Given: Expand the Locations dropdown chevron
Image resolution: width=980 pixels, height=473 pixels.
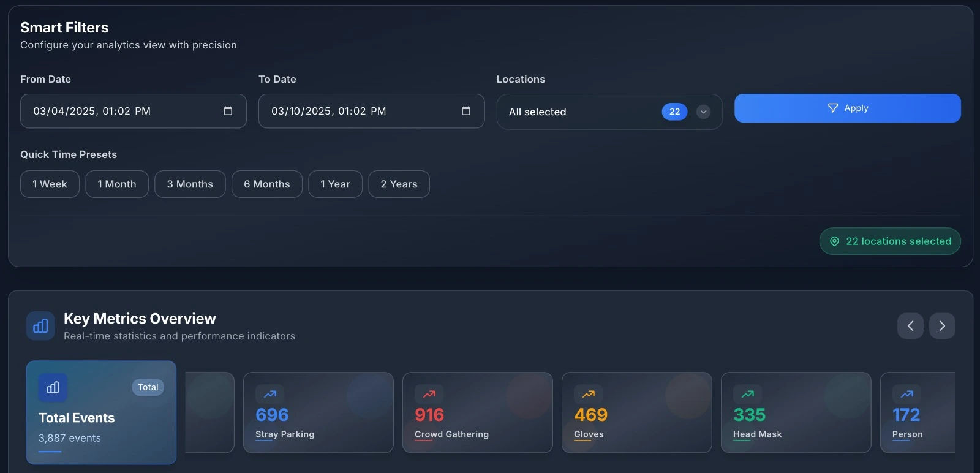Looking at the screenshot, I should [703, 112].
